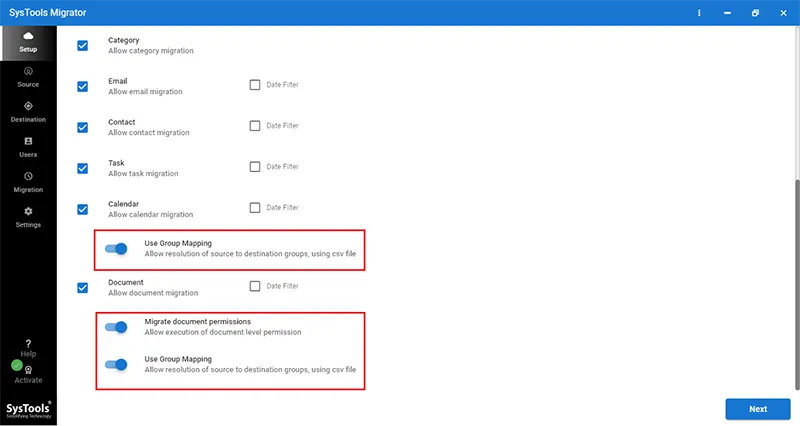Open the Setup cloud icon in sidebar
This screenshot has width=800, height=426.
tap(28, 36)
